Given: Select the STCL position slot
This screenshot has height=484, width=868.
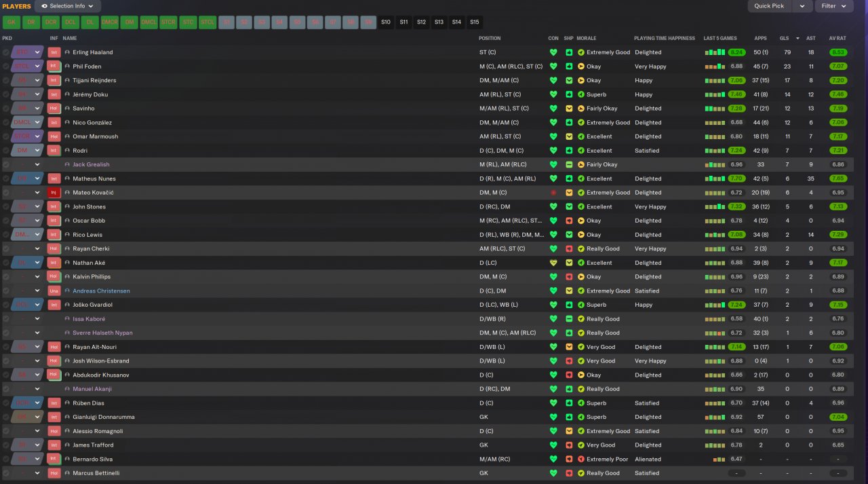Looking at the screenshot, I should point(208,22).
